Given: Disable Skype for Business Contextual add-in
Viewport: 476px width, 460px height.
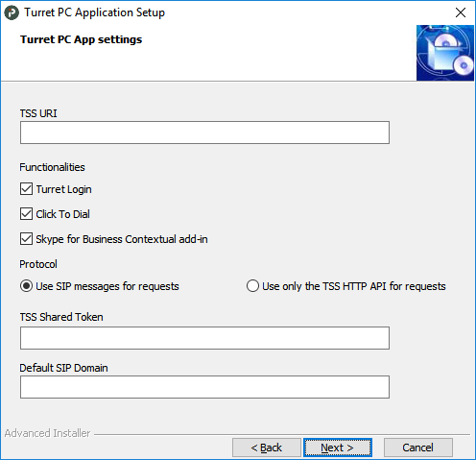Looking at the screenshot, I should pyautogui.click(x=26, y=239).
